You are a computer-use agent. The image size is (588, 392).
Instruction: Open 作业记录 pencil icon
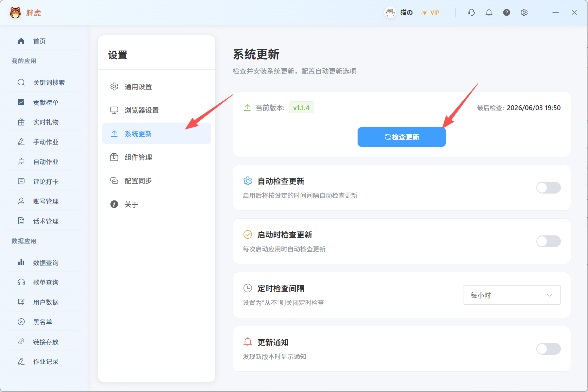coord(21,361)
